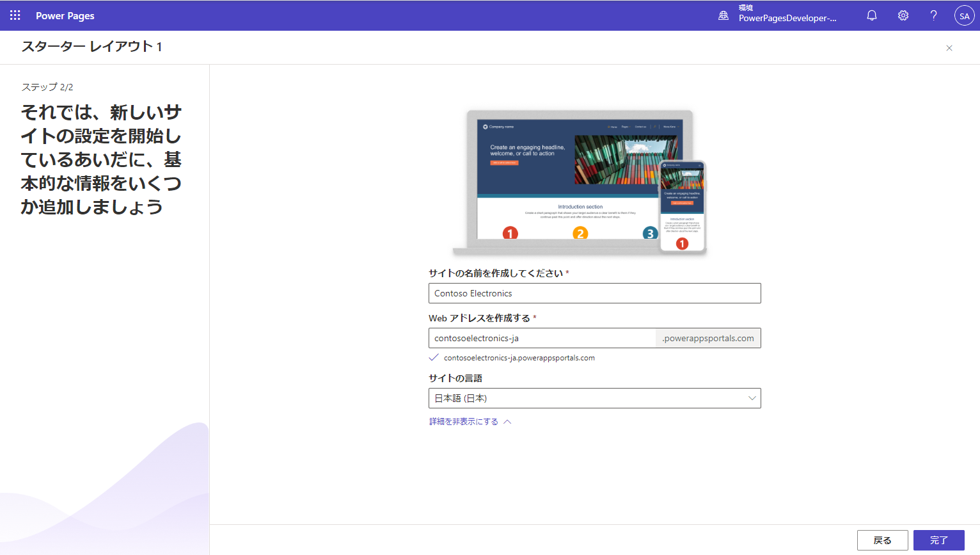Close the starter layout dialog
This screenshot has width=980, height=555.
click(949, 48)
